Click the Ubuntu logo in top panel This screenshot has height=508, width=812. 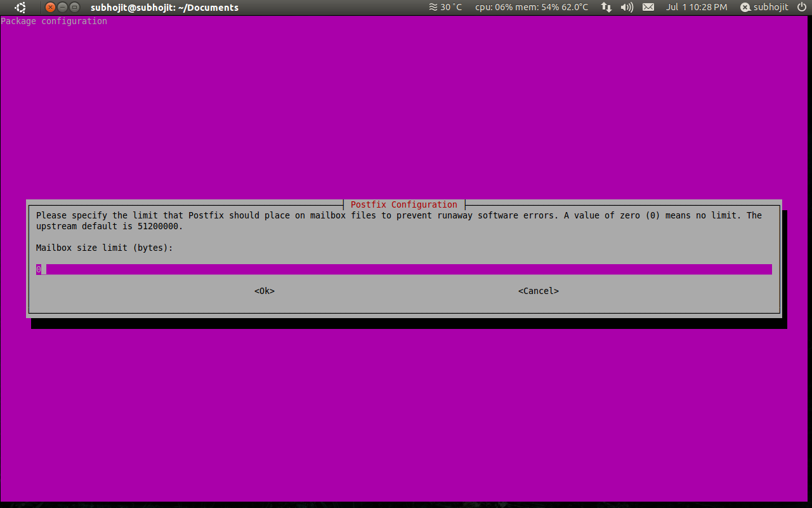(20, 8)
